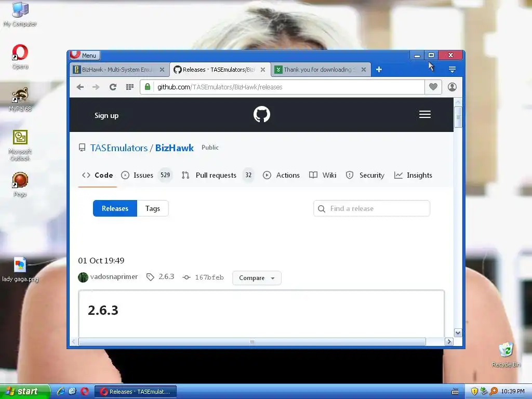Open the Speed Dial grid icon
This screenshot has width=532, height=399.
tap(129, 87)
